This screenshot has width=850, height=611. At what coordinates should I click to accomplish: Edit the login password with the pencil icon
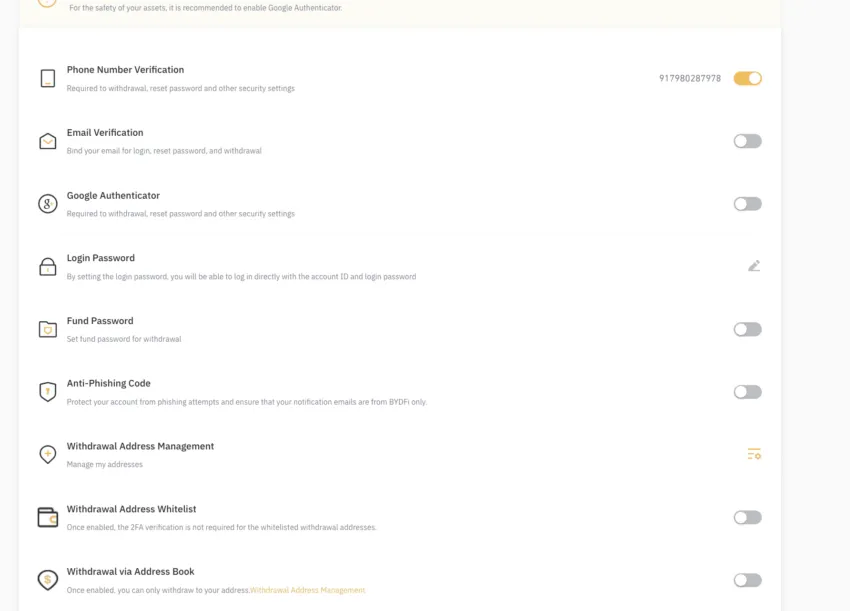[x=754, y=266]
